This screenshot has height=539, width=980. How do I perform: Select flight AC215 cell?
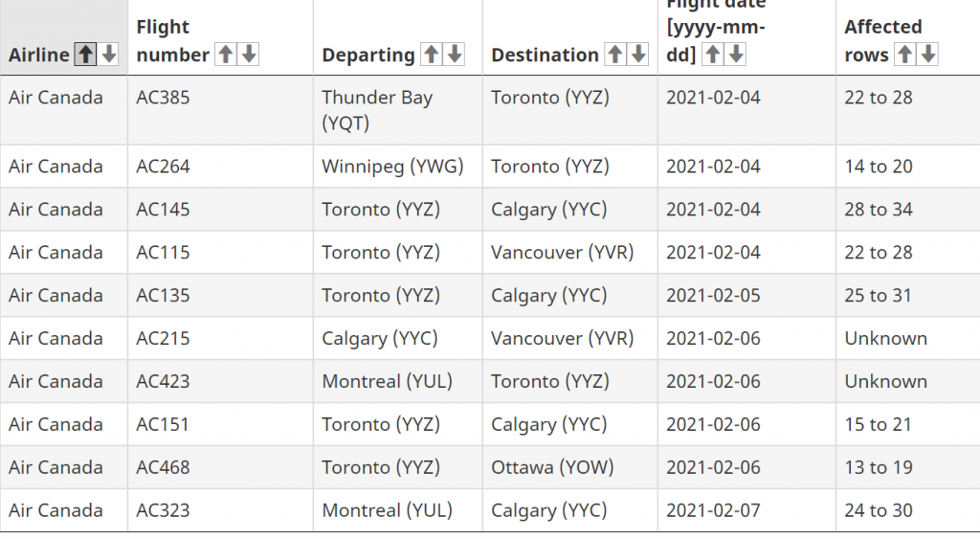[221, 338]
